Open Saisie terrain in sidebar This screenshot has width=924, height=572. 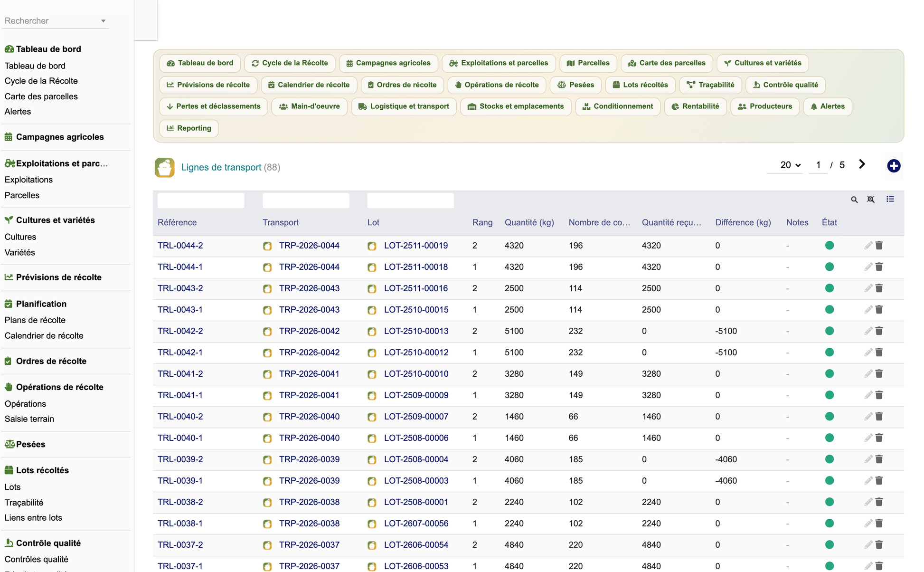pos(29,419)
